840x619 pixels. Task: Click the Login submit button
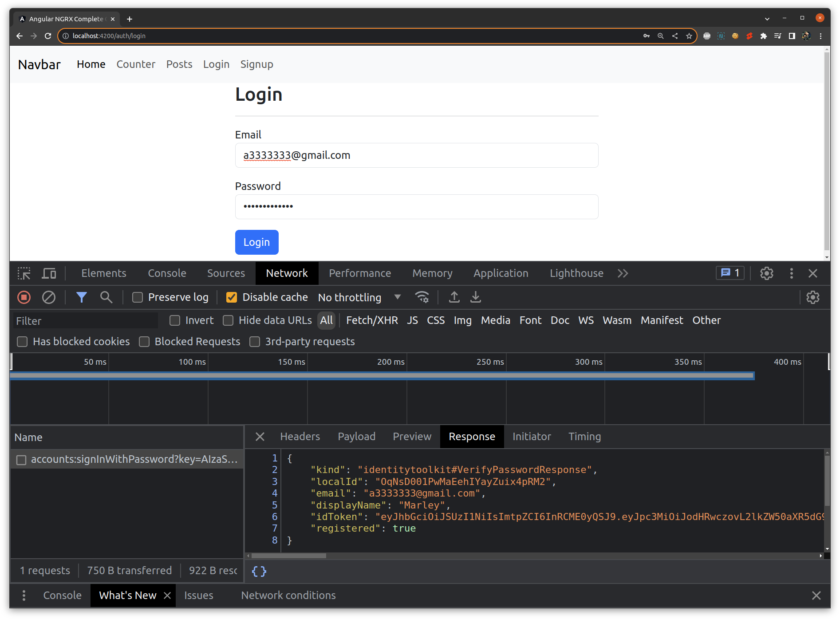click(x=256, y=242)
